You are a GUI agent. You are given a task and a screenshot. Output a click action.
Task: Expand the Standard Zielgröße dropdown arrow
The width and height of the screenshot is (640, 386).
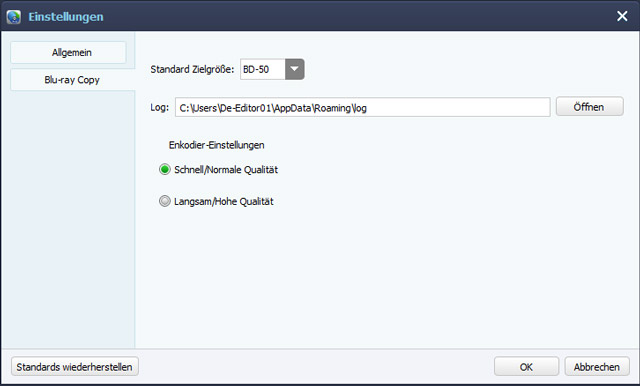[295, 69]
